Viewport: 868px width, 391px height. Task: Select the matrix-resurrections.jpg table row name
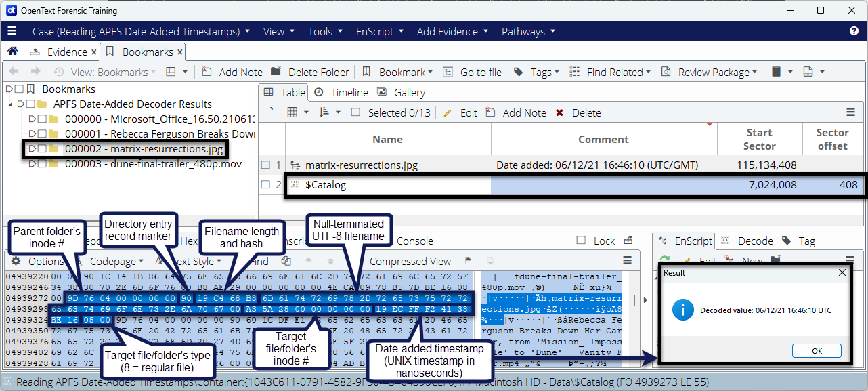point(362,165)
